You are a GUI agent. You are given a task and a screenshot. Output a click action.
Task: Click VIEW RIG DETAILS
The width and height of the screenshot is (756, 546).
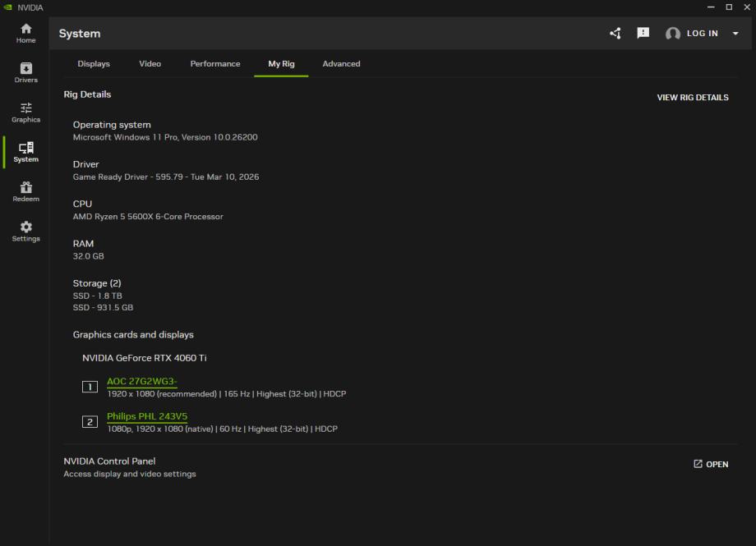tap(693, 98)
